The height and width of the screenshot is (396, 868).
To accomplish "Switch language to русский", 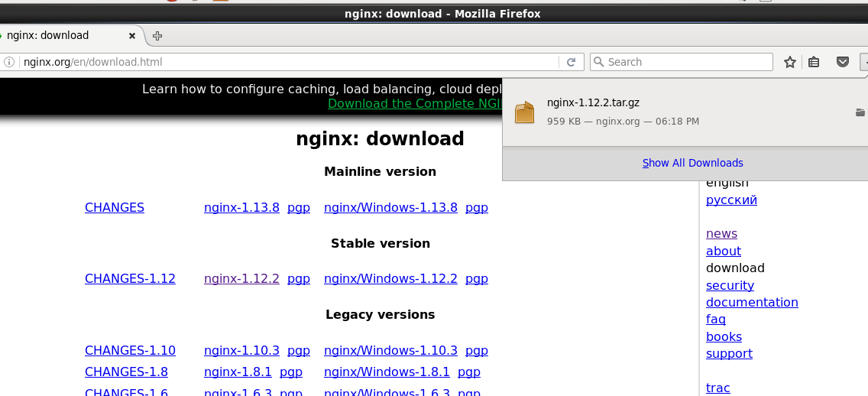I will pos(731,200).
